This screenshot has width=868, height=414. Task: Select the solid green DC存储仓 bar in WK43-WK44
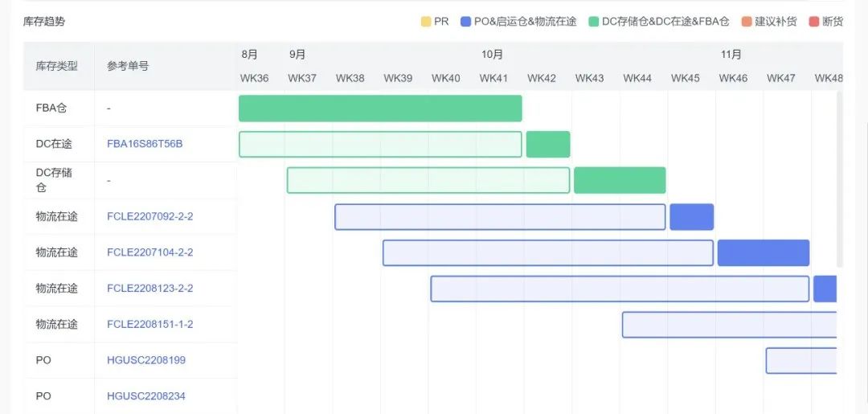[x=620, y=180]
